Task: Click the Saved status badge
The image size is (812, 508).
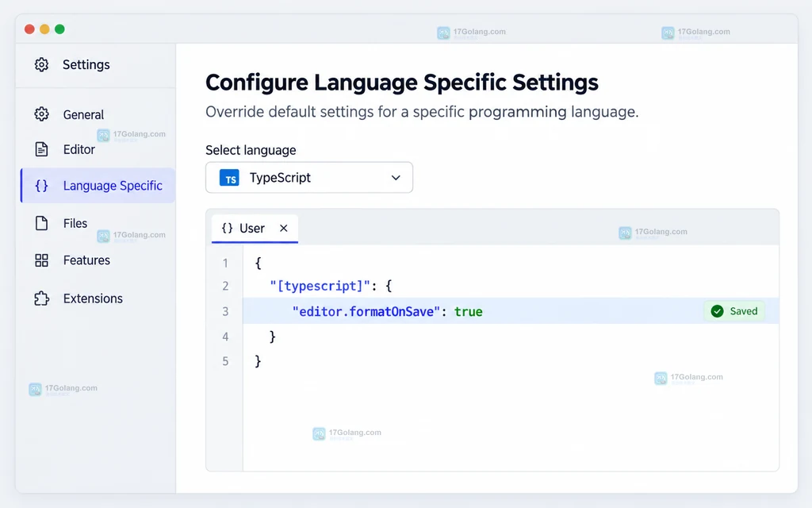Action: (x=734, y=311)
